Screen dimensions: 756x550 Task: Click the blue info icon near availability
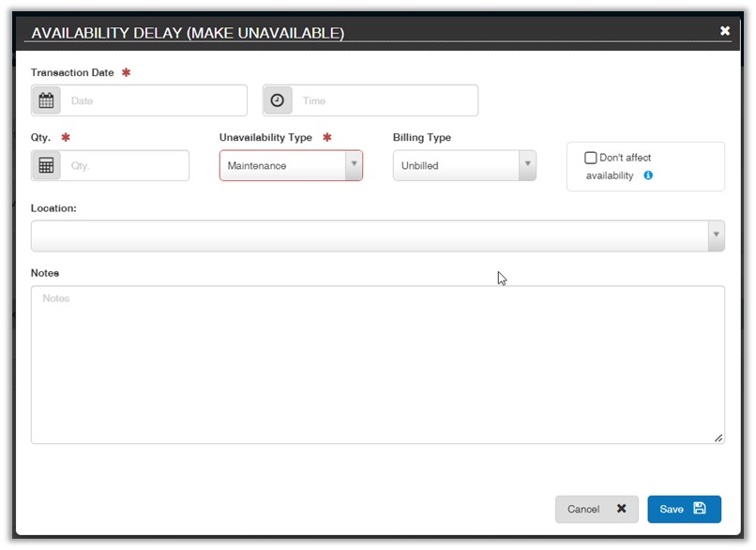coord(648,176)
